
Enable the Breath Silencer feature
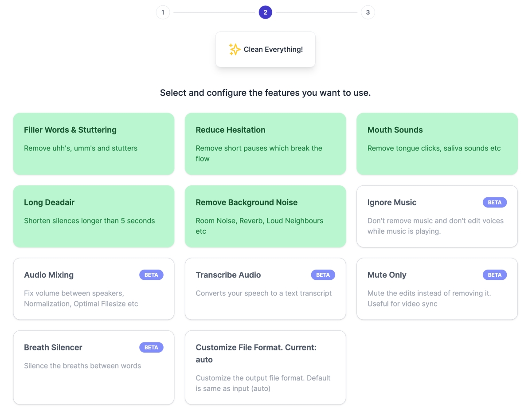(94, 367)
